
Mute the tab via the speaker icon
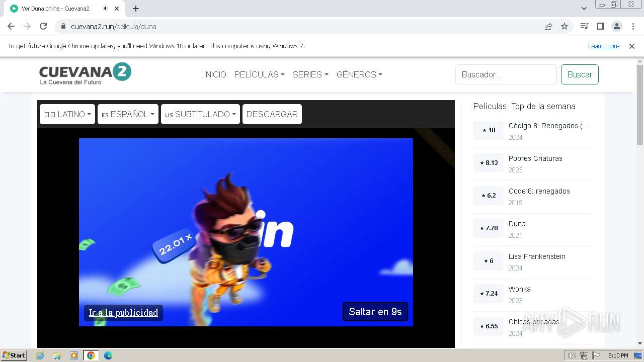click(106, 9)
